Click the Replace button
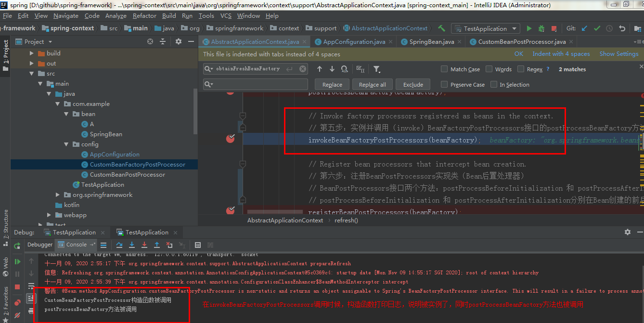 click(332, 85)
